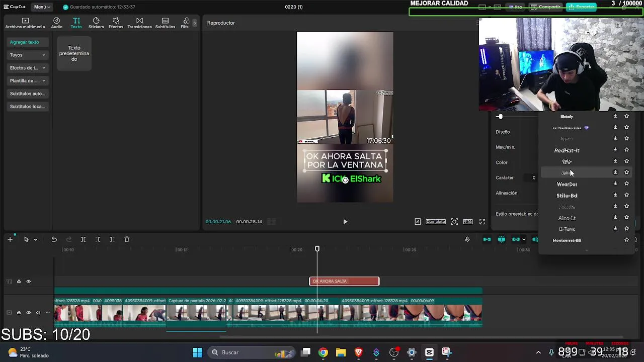644x362 pixels.
Task: Undo the last action
Action: tap(54, 239)
